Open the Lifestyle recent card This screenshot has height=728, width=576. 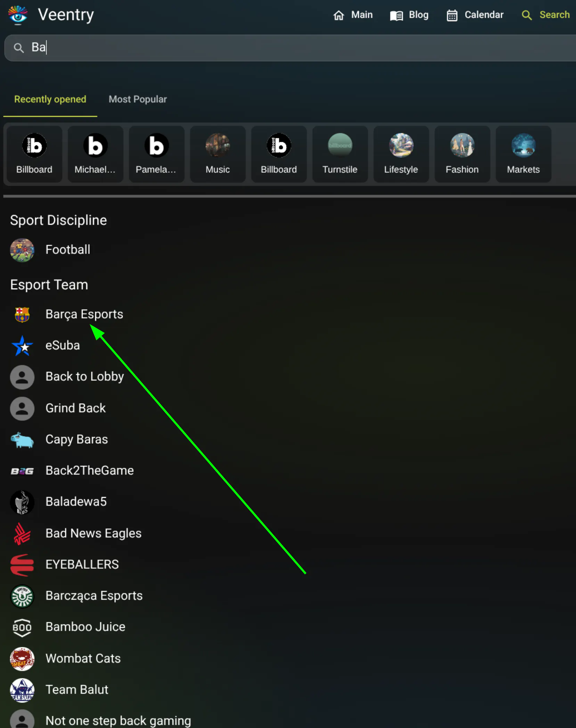point(401,154)
